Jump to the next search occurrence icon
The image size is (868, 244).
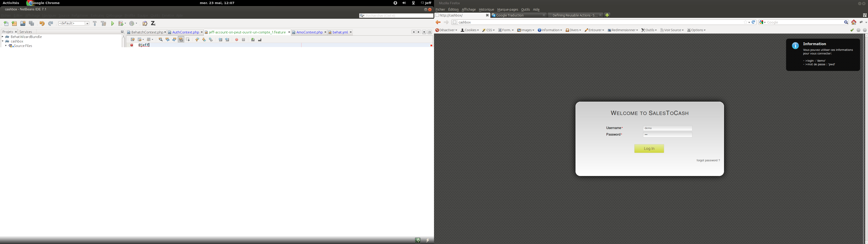coord(174,40)
